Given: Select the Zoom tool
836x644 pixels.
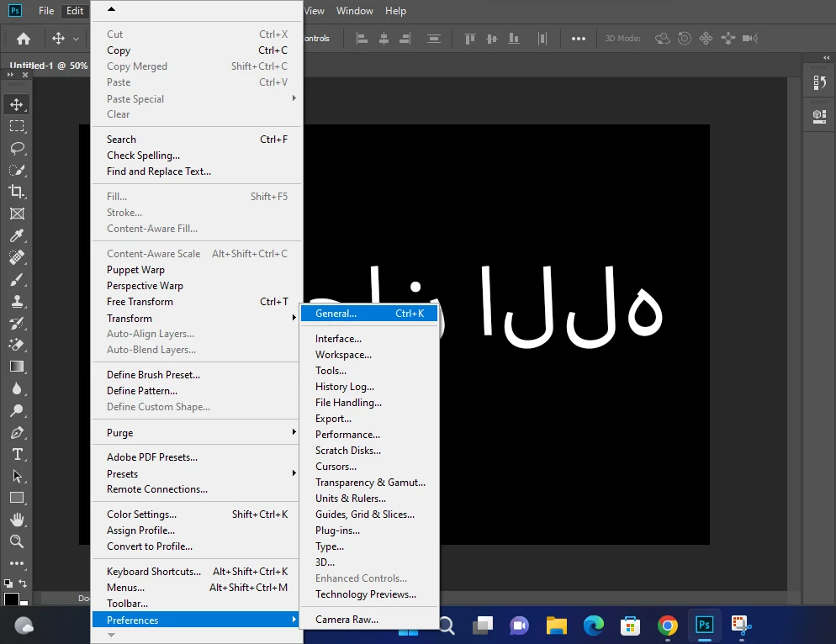Looking at the screenshot, I should (17, 541).
